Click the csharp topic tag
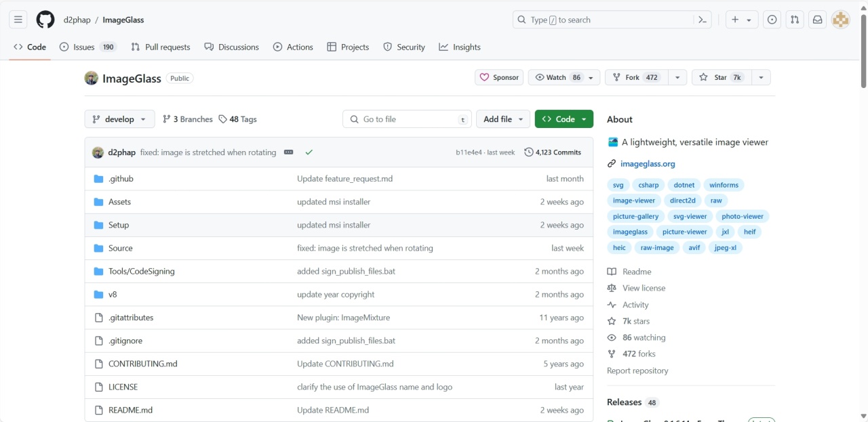 pyautogui.click(x=649, y=185)
